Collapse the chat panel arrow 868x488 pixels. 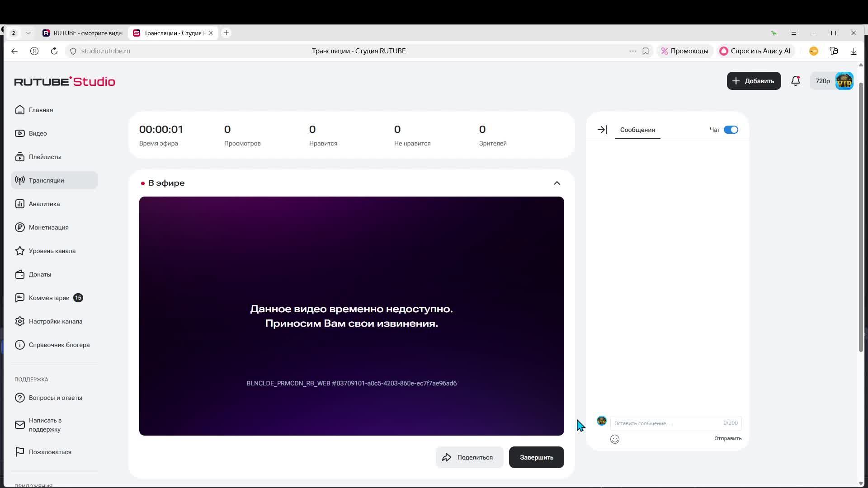coord(602,130)
